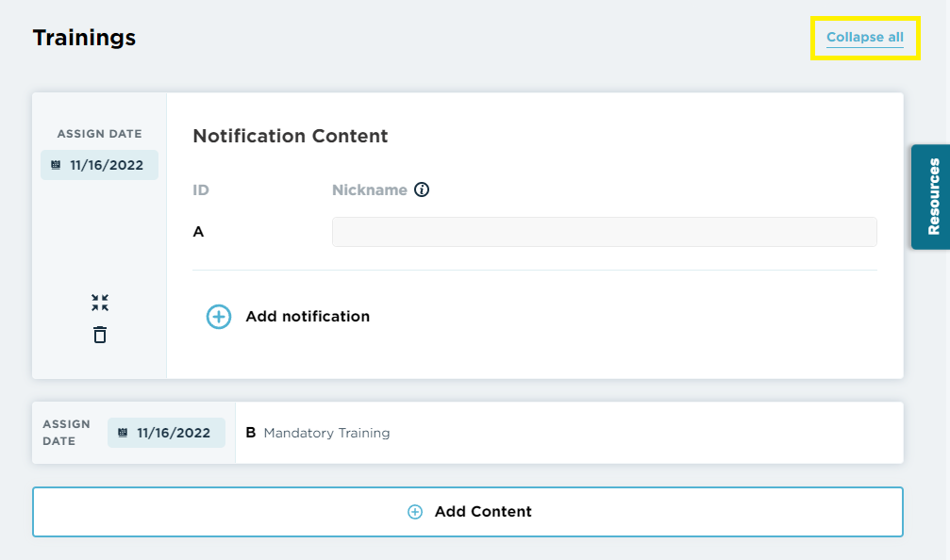950x560 pixels.
Task: Click the Add Content button
Action: [x=468, y=512]
